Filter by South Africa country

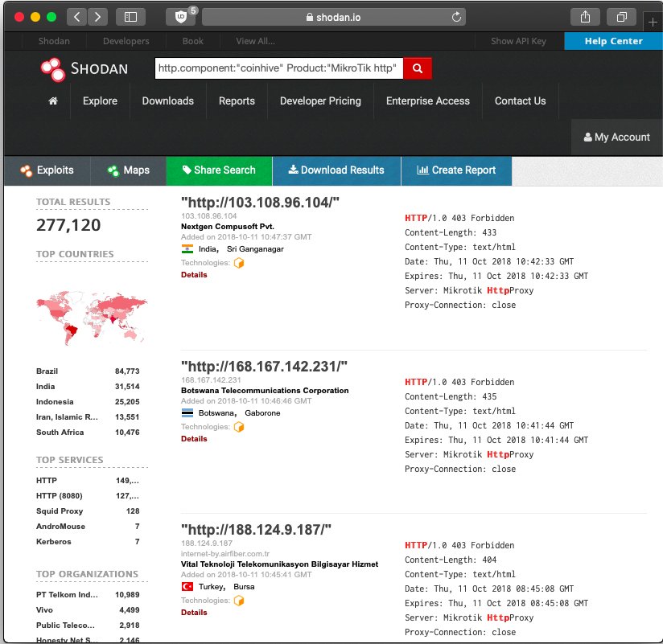coord(60,433)
